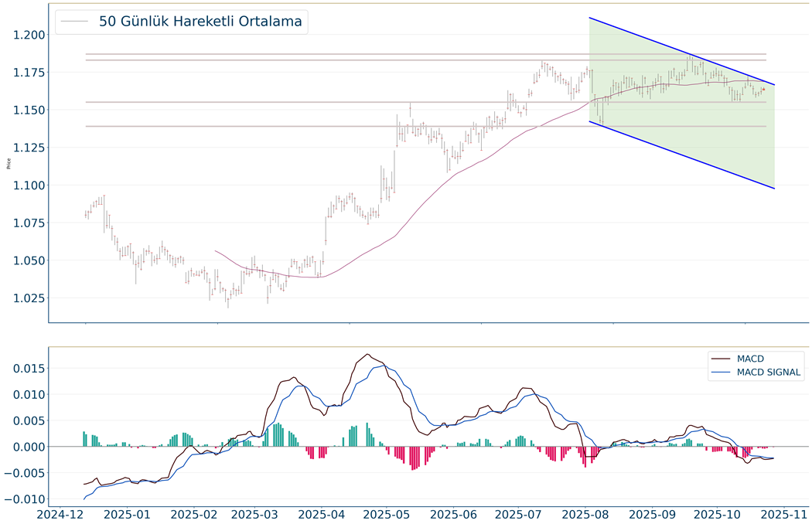Viewport: 812px width, 524px height.
Task: Click the highest MACD peak near 2025-04
Action: coord(368,355)
